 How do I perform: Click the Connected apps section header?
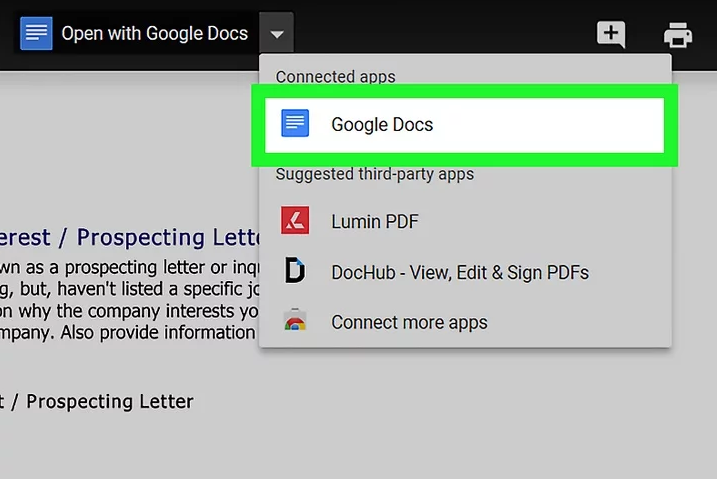(335, 77)
